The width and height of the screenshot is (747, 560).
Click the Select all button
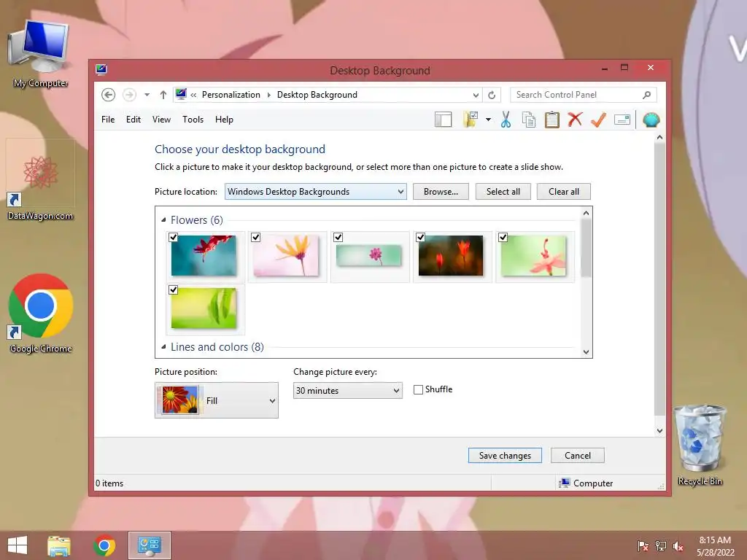coord(503,192)
